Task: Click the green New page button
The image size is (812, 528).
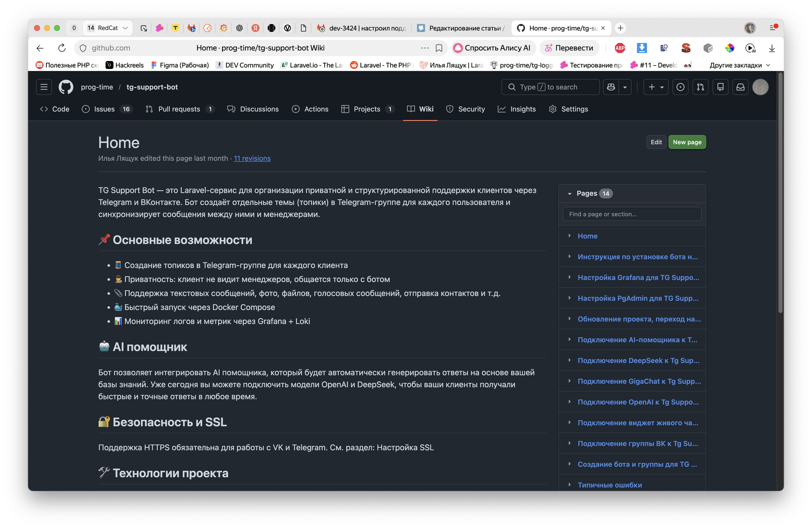Action: click(x=687, y=142)
